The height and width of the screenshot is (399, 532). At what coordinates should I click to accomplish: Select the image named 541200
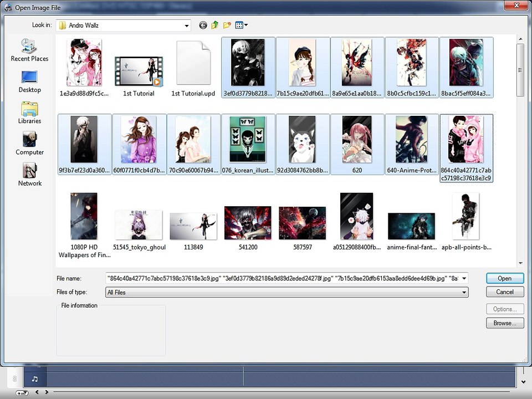point(248,222)
